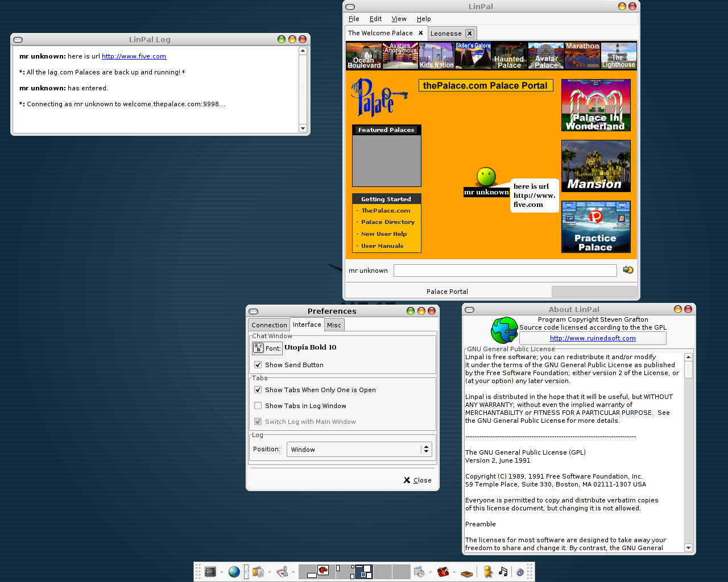The image size is (728, 582).
Task: Click mr unknown's smiley avatar
Action: [486, 177]
